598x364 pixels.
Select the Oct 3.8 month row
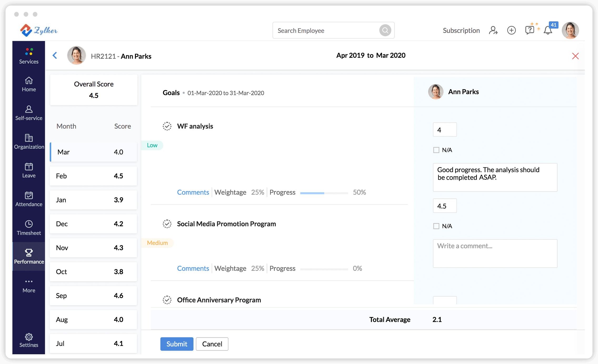(93, 272)
